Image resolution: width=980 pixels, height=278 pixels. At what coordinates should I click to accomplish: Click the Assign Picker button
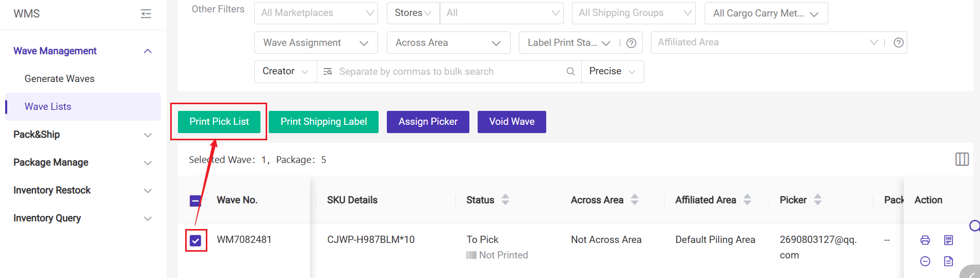[x=428, y=122]
